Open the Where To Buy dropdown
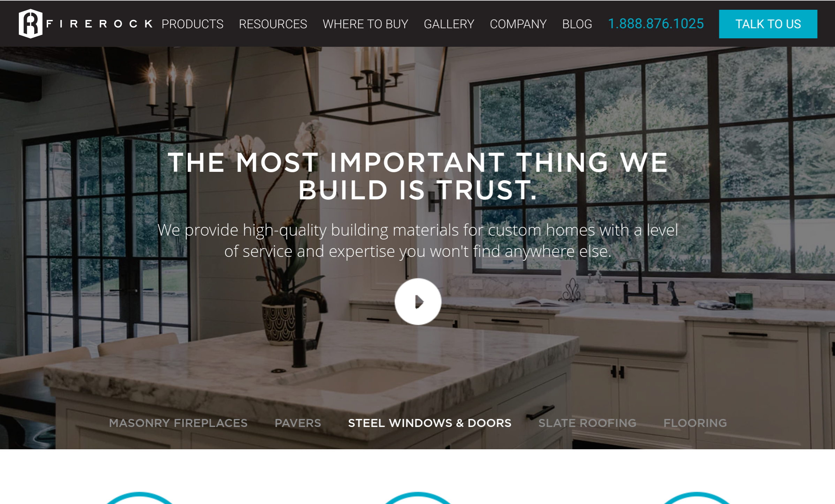Image resolution: width=835 pixels, height=504 pixels. pyautogui.click(x=364, y=24)
